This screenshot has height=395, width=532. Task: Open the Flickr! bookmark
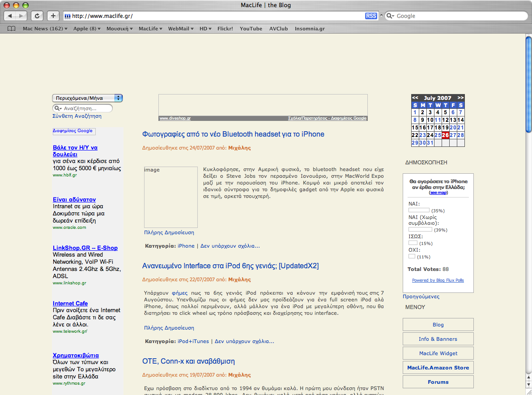[226, 29]
